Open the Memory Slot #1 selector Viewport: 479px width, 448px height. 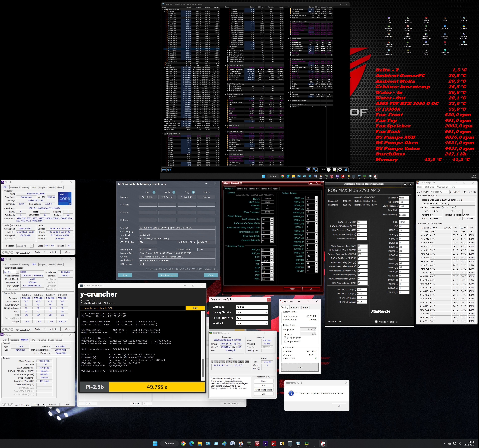(x=11, y=272)
